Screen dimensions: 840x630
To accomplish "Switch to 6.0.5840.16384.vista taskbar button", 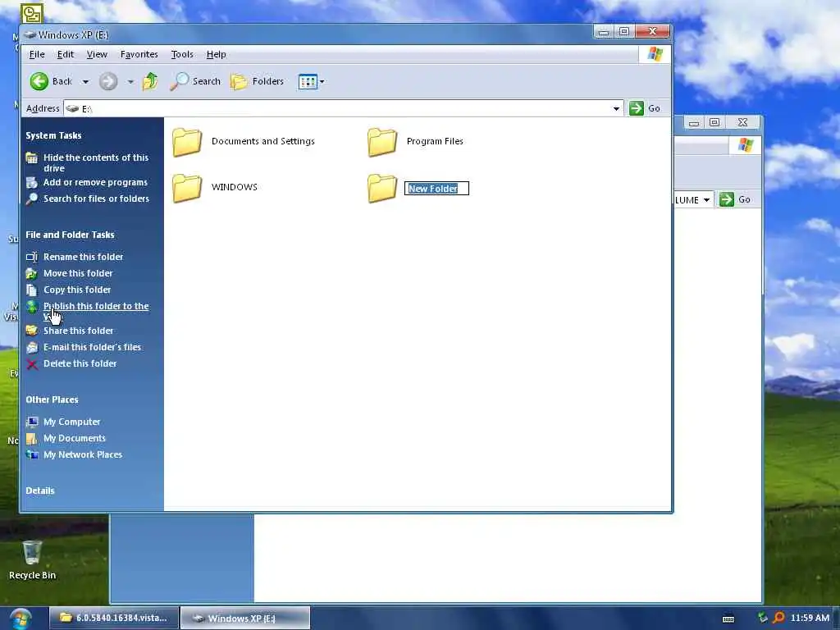I will [x=113, y=618].
